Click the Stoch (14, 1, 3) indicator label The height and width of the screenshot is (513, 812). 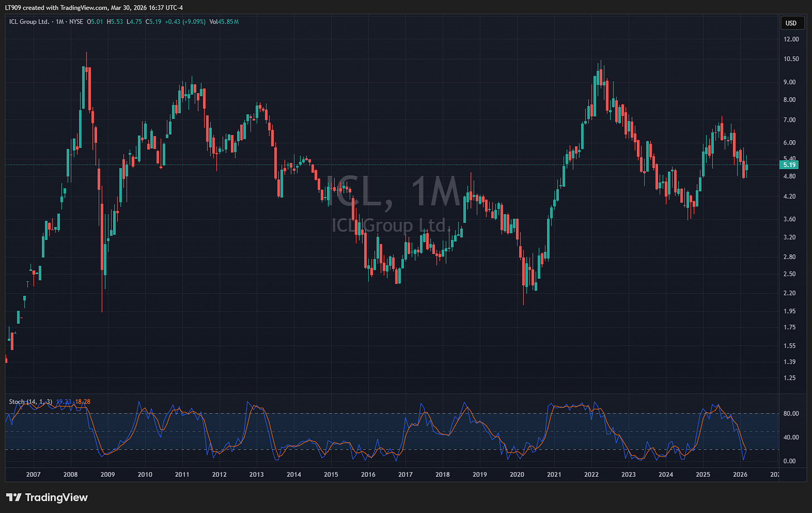click(31, 401)
